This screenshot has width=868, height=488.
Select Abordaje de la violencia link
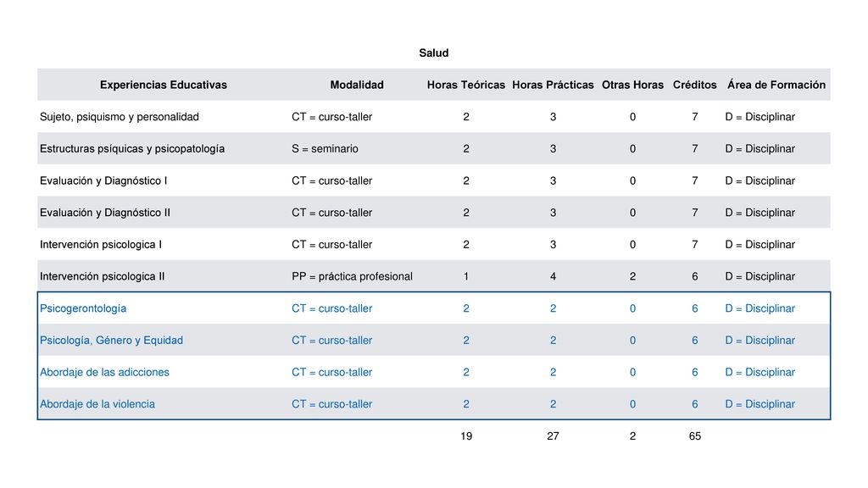pos(97,404)
